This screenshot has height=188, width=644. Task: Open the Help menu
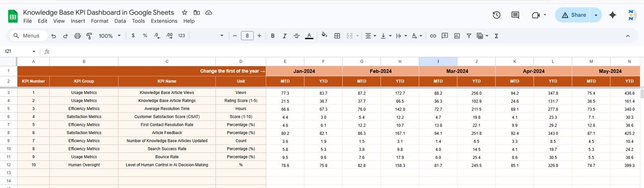pyautogui.click(x=189, y=21)
